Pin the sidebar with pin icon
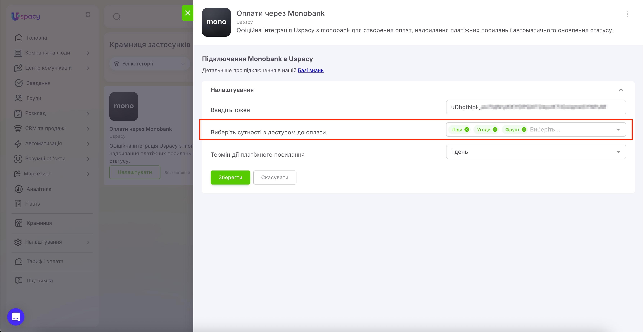Screen dimensions: 644x332 [88, 15]
